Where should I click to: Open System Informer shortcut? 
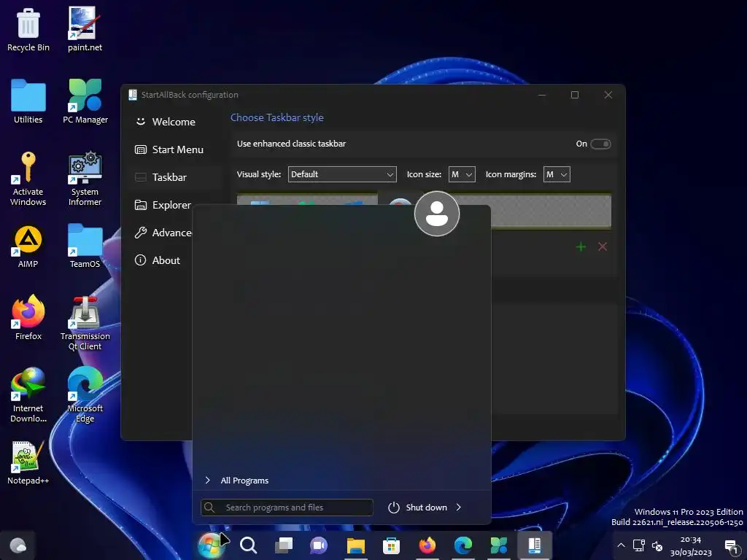point(85,179)
